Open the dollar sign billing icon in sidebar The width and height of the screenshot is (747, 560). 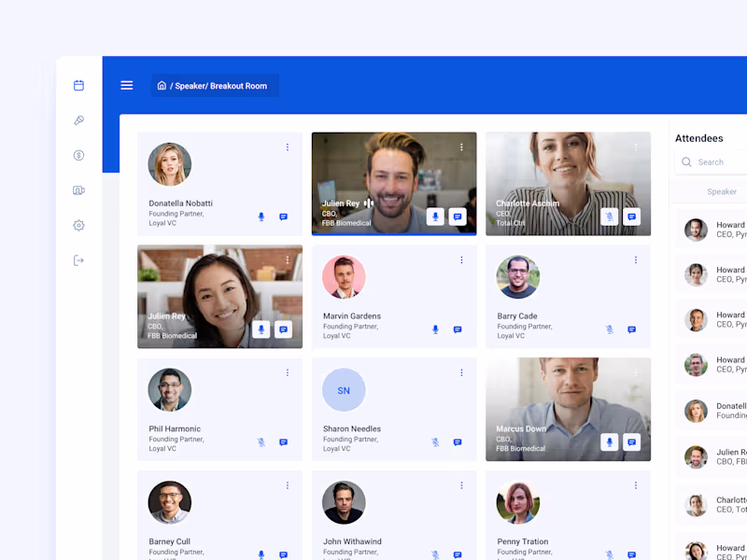78,155
